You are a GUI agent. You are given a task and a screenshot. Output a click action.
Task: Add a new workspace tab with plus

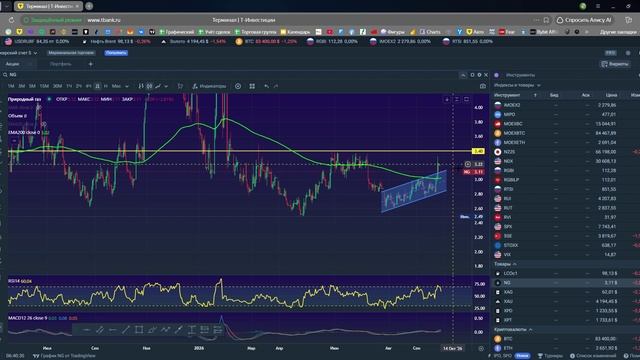91,64
